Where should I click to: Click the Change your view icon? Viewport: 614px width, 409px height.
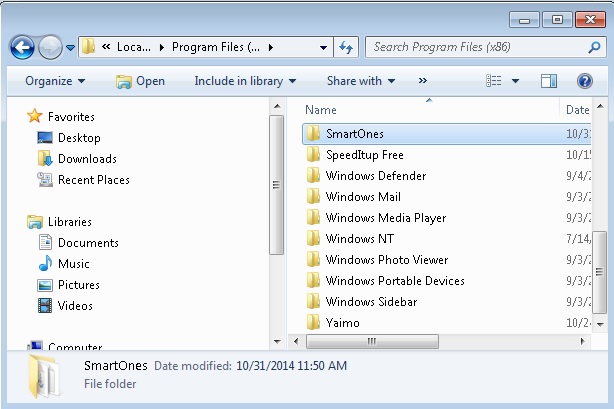493,81
